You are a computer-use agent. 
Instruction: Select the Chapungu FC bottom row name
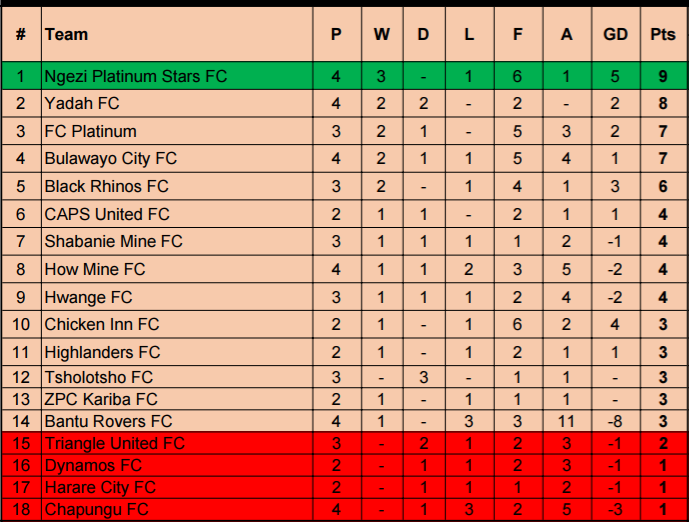tap(96, 509)
